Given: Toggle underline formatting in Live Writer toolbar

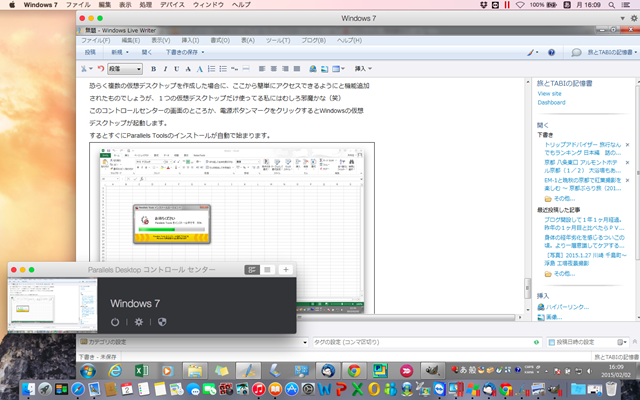Looking at the screenshot, I should click(x=176, y=69).
